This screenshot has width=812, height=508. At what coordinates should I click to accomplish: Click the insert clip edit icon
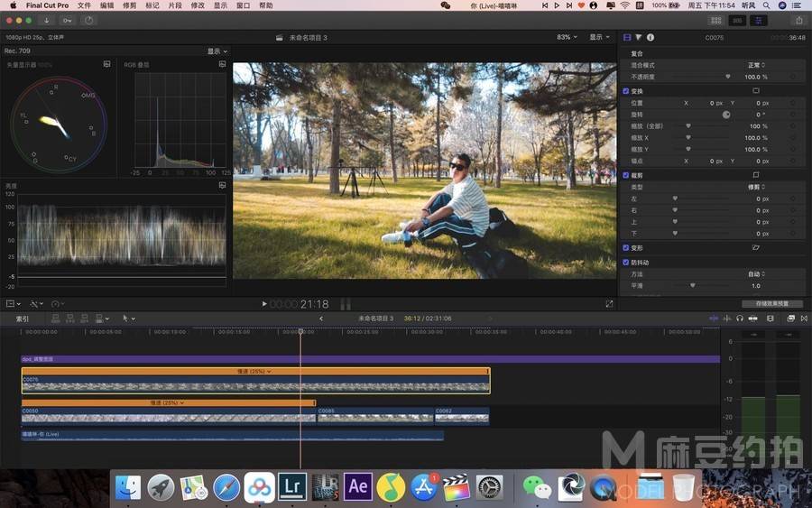pos(69,319)
